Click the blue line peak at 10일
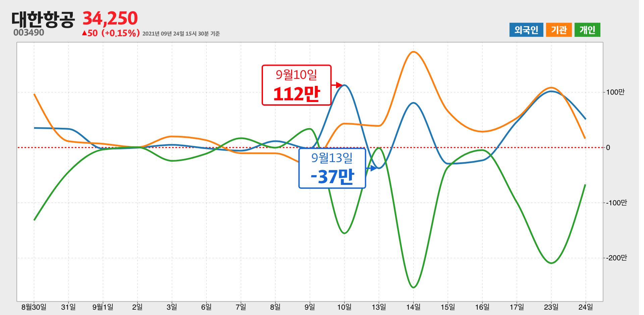The width and height of the screenshot is (644, 315). tap(344, 85)
